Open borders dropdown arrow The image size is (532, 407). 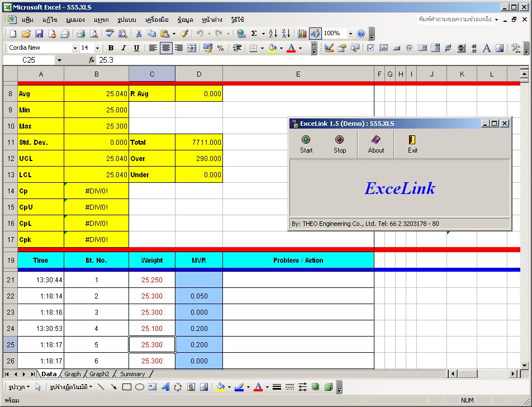[262, 48]
